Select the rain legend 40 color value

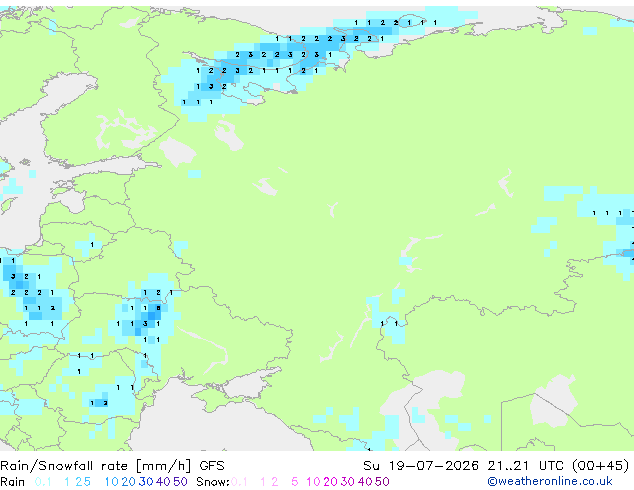click(x=163, y=482)
